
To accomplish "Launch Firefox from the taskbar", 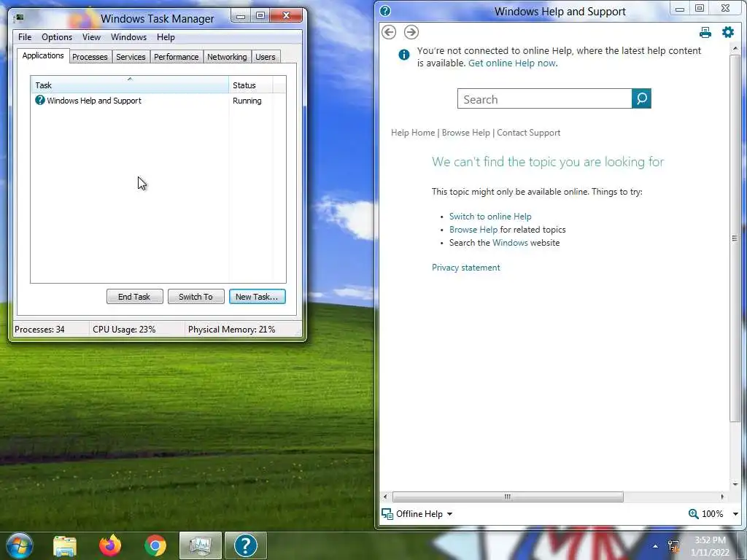I will [110, 545].
